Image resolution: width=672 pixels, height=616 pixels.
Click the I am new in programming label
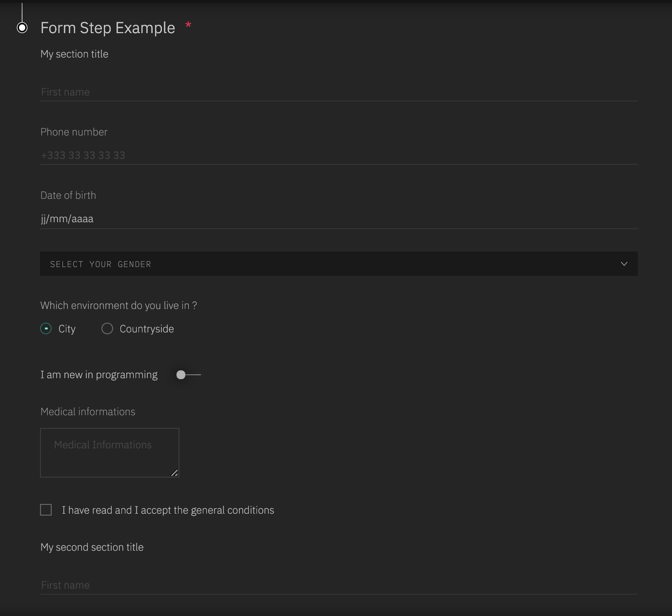tap(99, 375)
